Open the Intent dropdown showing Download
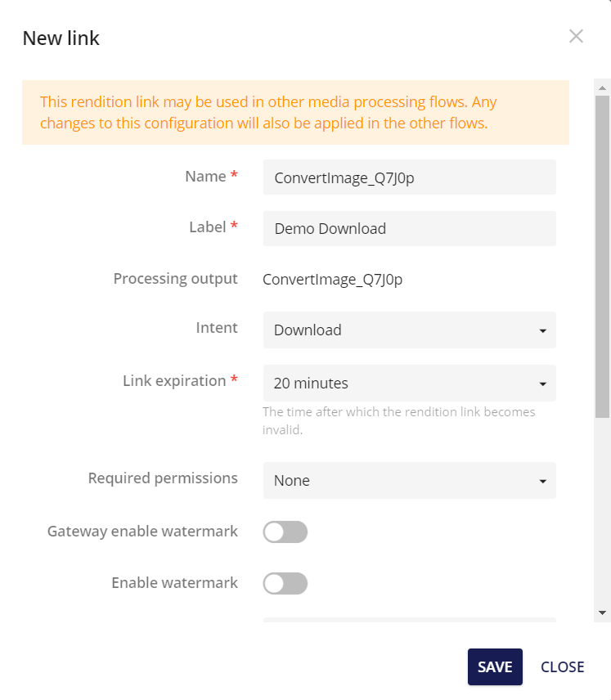 point(409,330)
